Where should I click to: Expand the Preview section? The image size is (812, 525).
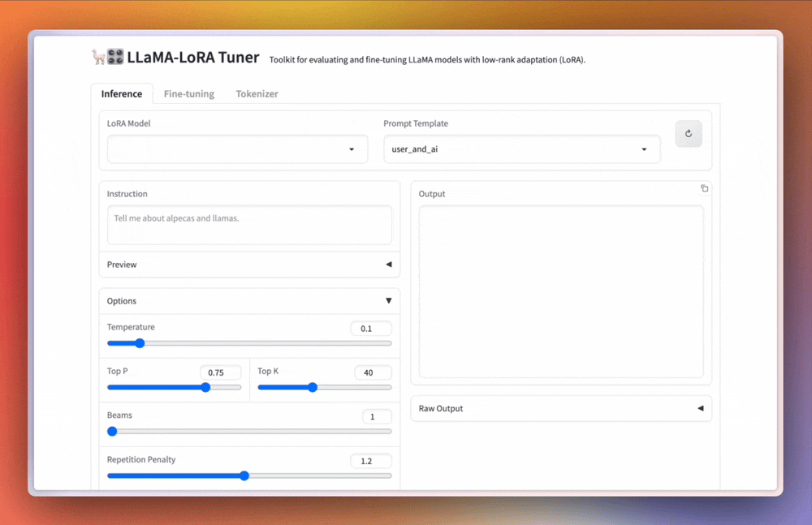(249, 265)
